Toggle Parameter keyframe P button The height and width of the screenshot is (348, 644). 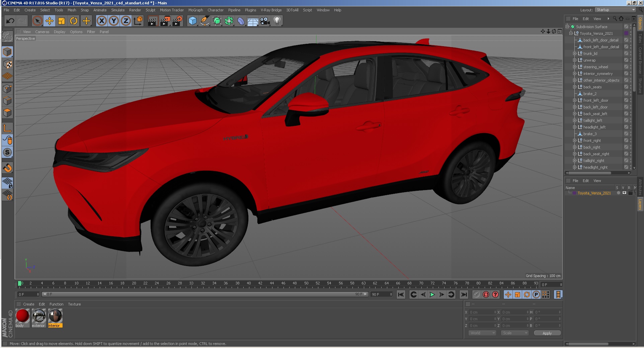coord(536,294)
